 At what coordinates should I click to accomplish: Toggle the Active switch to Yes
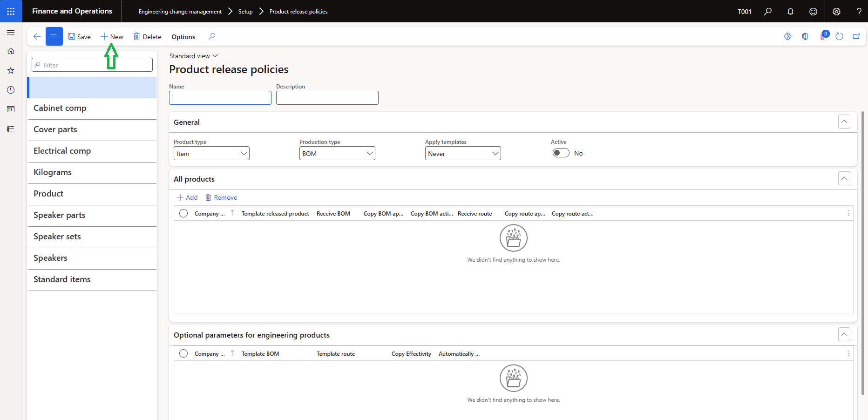pyautogui.click(x=561, y=153)
